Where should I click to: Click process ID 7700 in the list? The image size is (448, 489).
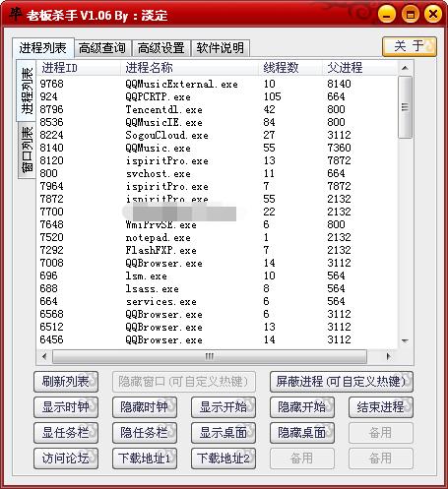tap(51, 212)
